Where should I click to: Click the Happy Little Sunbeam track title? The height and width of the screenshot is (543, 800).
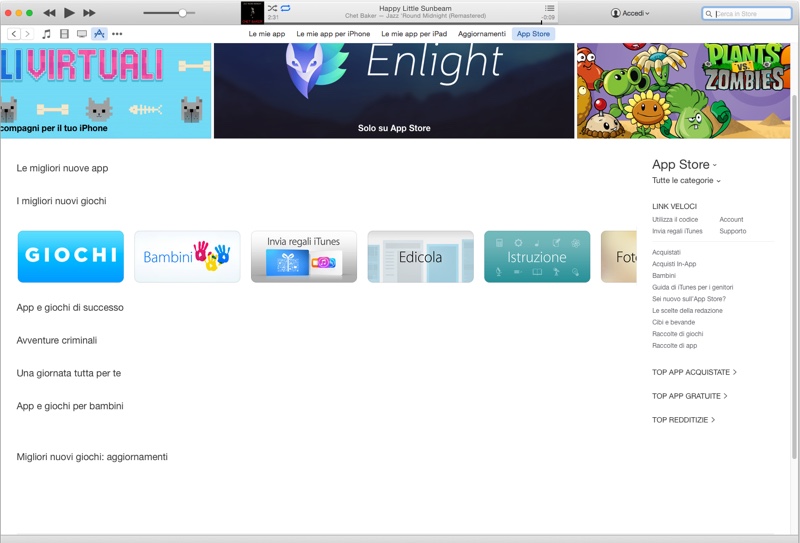[415, 8]
